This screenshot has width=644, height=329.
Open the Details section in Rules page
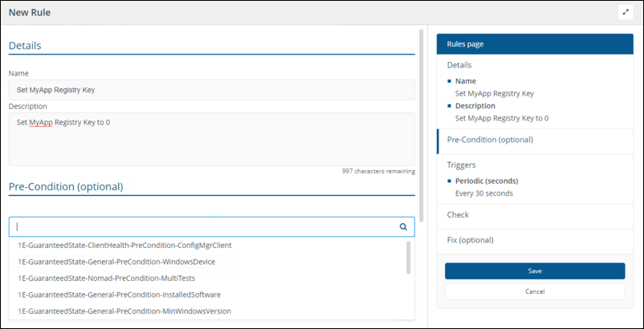459,65
